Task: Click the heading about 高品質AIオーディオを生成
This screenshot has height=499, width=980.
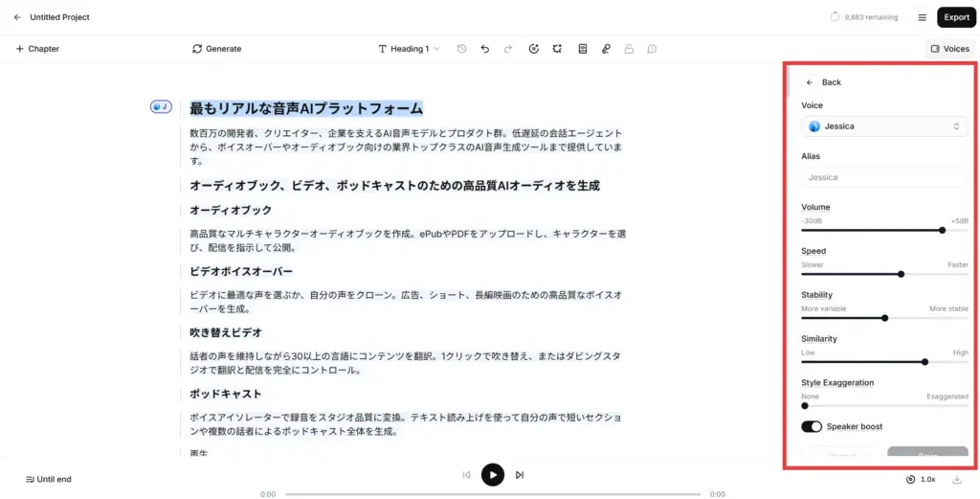Action: (x=394, y=186)
